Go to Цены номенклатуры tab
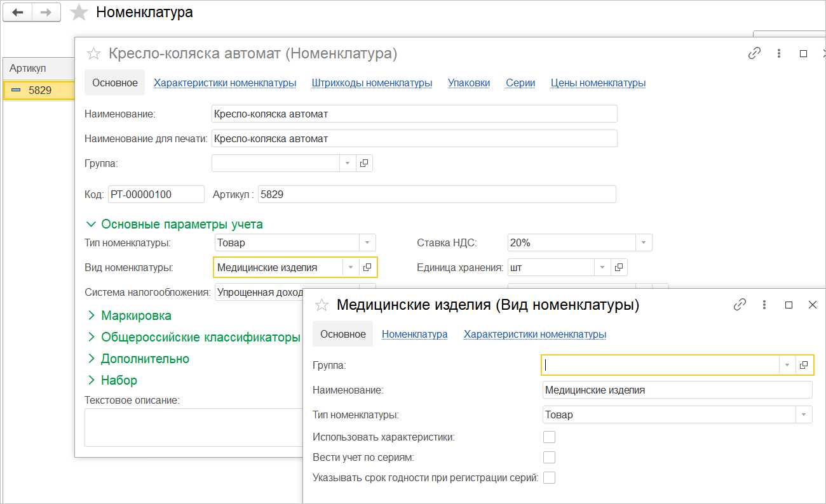The width and height of the screenshot is (826, 504). (x=598, y=83)
